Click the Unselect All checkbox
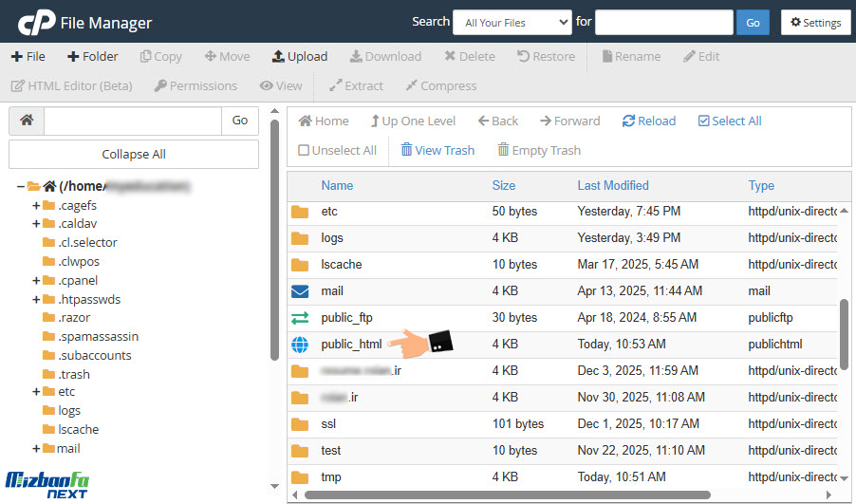This screenshot has height=504, width=856. (304, 150)
